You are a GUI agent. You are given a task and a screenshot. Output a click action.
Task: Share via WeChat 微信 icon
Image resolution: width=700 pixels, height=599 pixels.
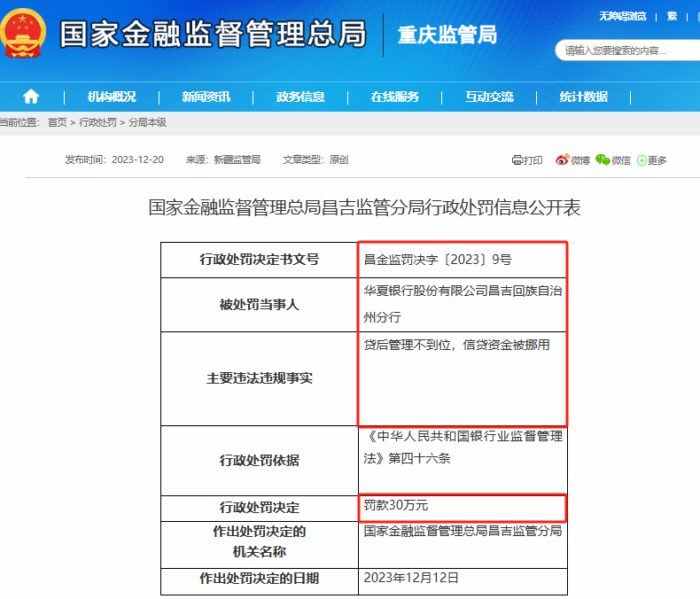coord(613,159)
